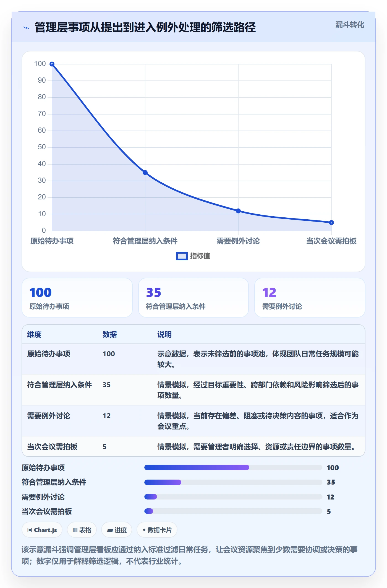This screenshot has width=387, height=588.
Task: Click the 符合管理层纳入条件 progress bar
Action: (233, 482)
